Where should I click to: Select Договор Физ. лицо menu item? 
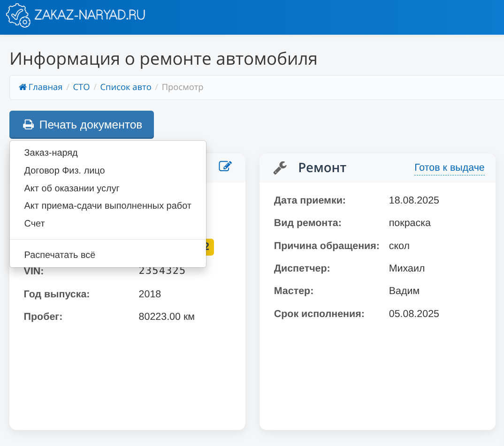coord(64,171)
